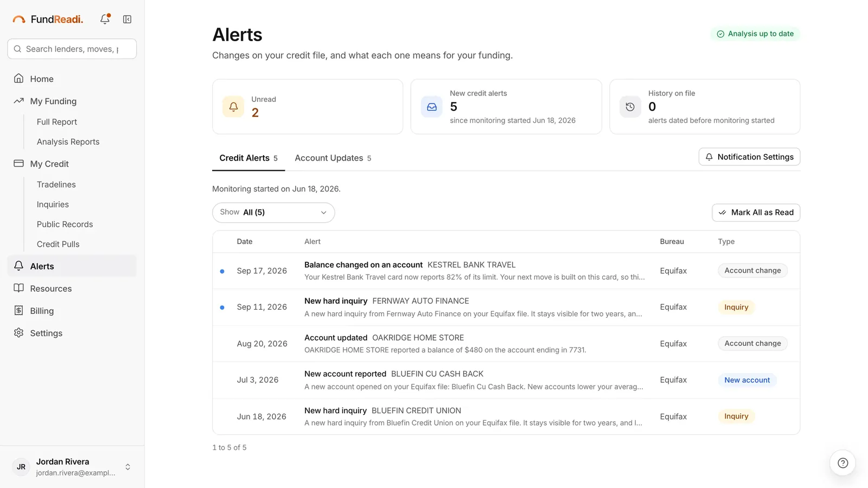Open the Resources page label
This screenshot has width=868, height=488.
[x=51, y=288]
